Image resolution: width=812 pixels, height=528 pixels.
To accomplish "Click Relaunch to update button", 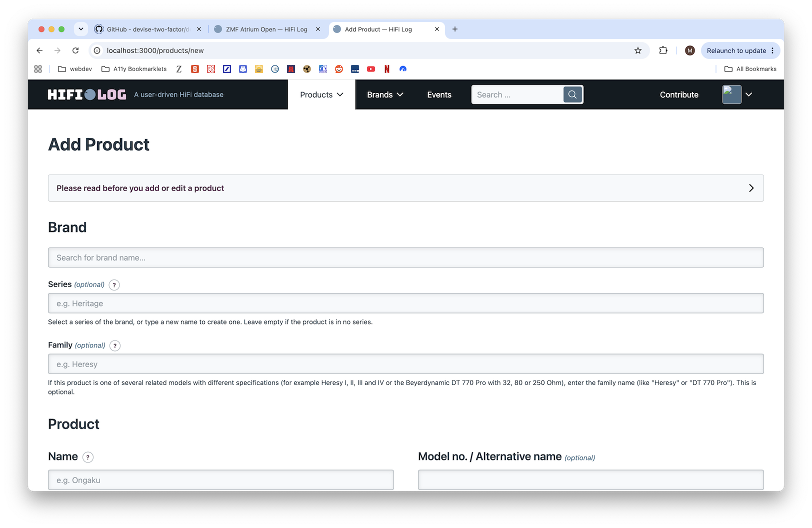I will coord(736,50).
